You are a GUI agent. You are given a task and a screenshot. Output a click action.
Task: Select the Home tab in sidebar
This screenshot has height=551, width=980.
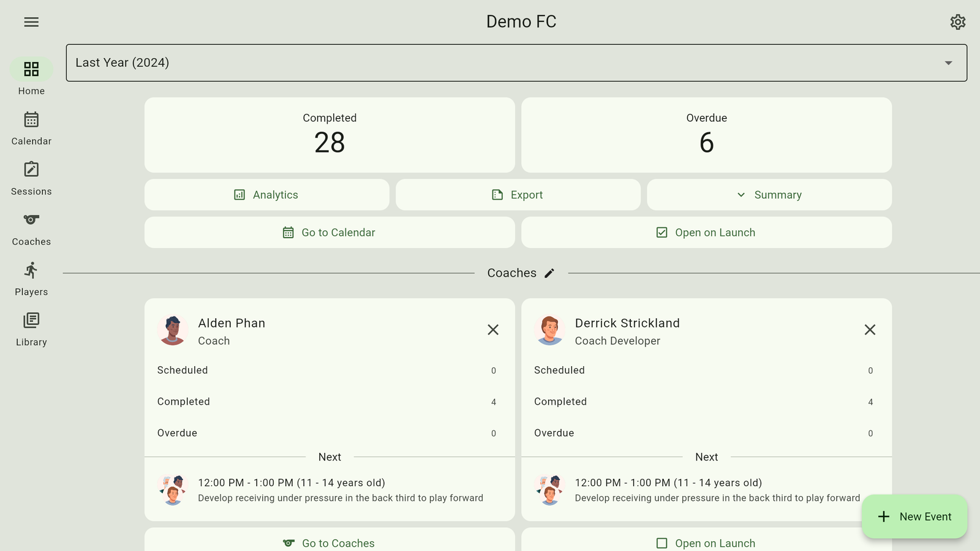[31, 77]
